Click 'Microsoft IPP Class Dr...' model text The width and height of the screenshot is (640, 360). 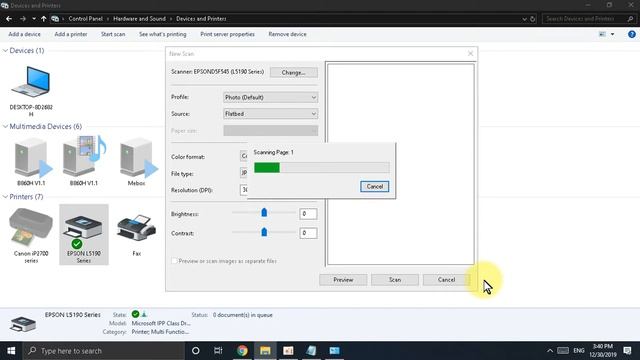[x=161, y=323]
